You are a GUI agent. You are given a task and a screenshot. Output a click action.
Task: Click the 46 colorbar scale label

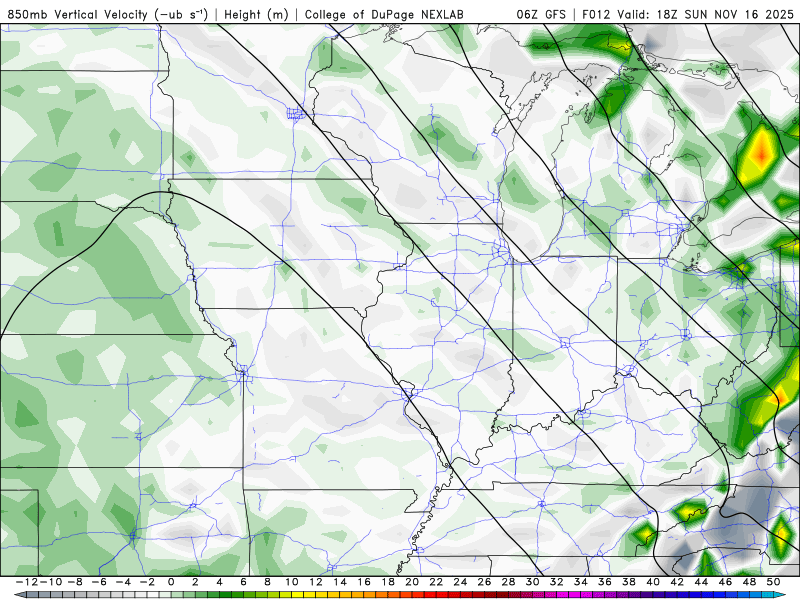tap(725, 582)
